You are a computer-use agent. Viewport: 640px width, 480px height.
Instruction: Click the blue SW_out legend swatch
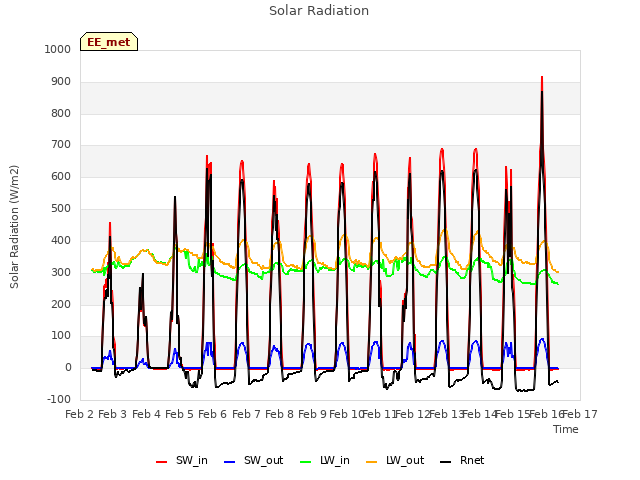(230, 462)
